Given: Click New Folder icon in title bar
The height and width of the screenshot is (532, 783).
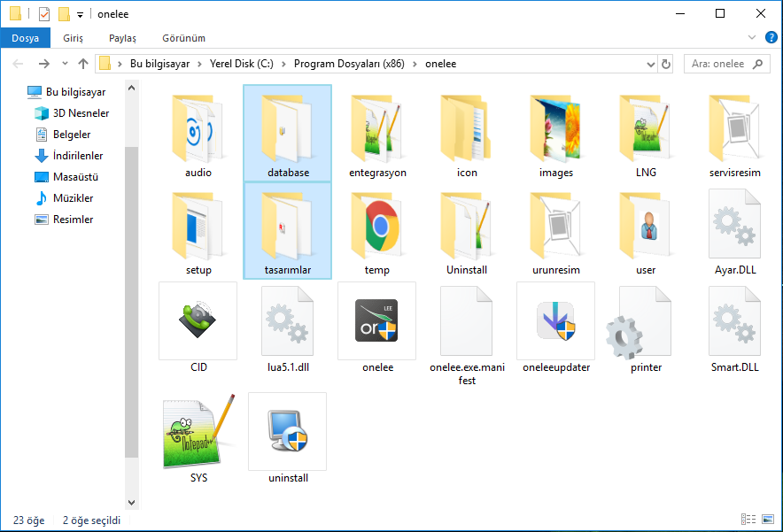Looking at the screenshot, I should coord(64,14).
